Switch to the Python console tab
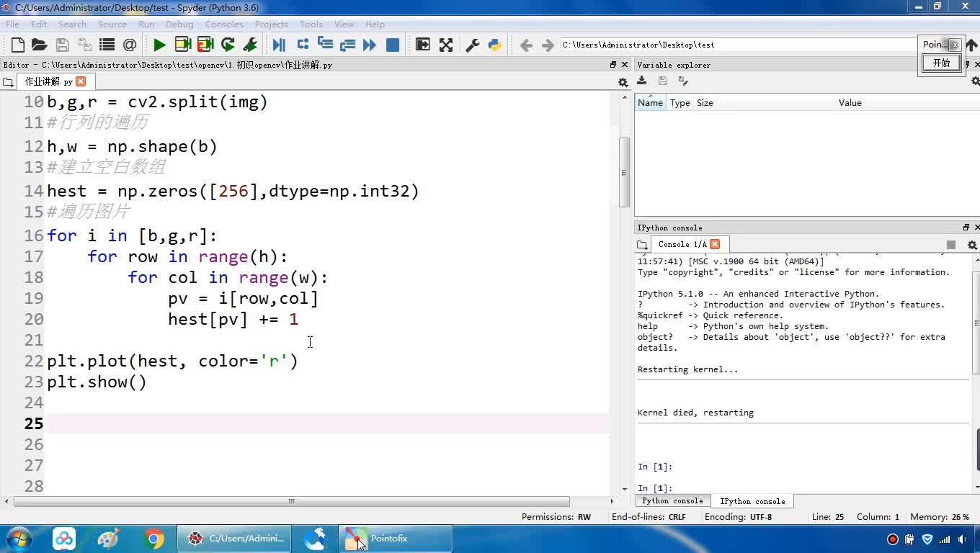The image size is (980, 553). [x=672, y=501]
